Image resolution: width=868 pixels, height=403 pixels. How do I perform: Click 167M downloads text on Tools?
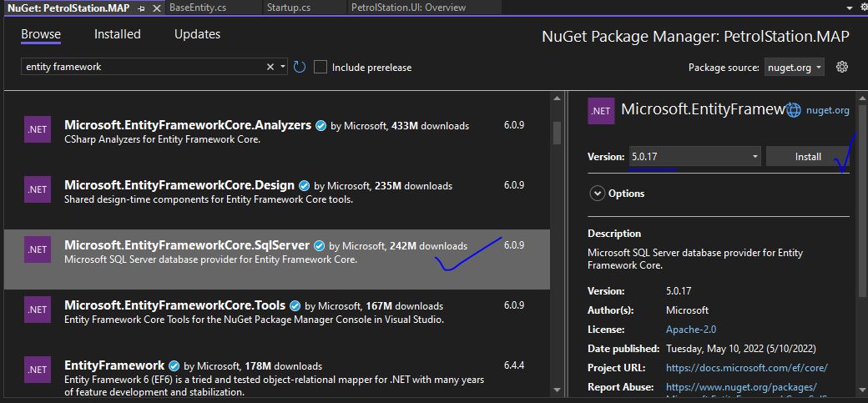(404, 305)
